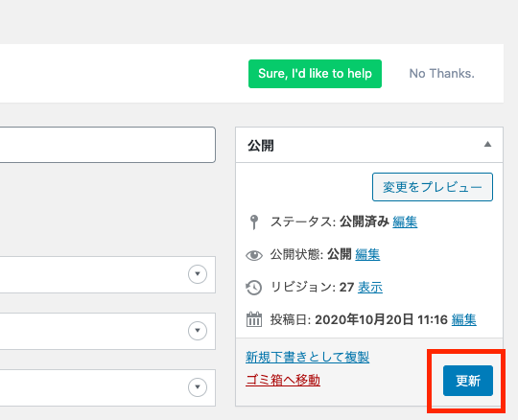Image resolution: width=518 pixels, height=420 pixels.
Task: Click the status pin icon beside ステータス
Action: point(254,222)
